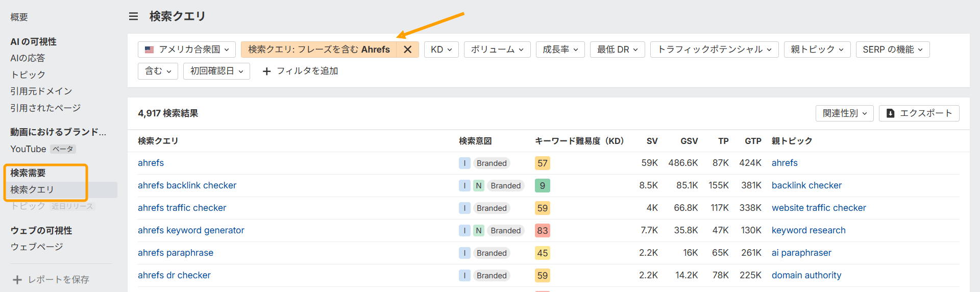Image resolution: width=980 pixels, height=292 pixels.
Task: Open the 成長率 filter dropdown
Action: tap(560, 50)
